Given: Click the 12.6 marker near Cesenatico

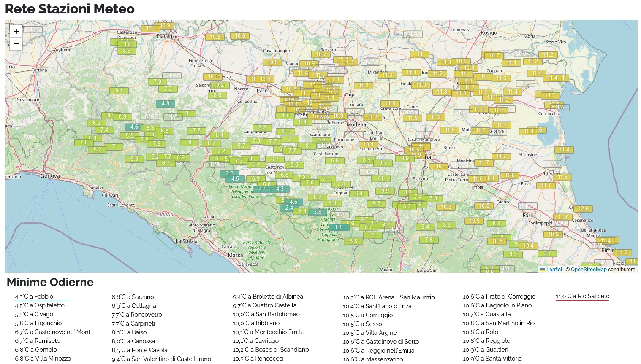Looking at the screenshot, I should point(583,209).
